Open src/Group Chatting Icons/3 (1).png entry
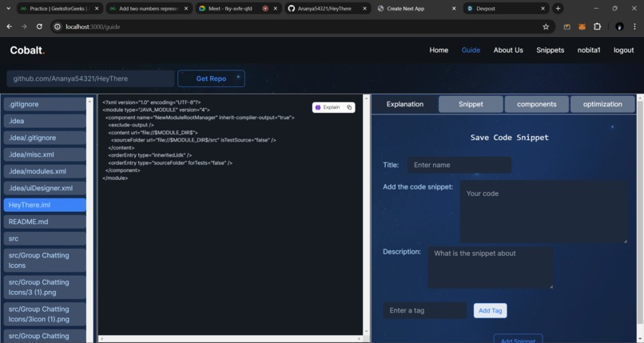Image resolution: width=644 pixels, height=343 pixels. click(x=45, y=287)
